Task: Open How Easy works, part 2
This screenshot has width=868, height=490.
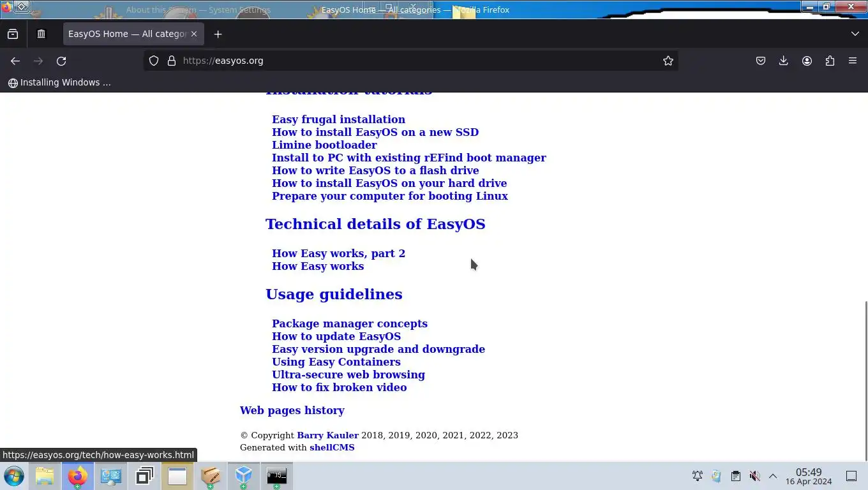Action: point(338,253)
